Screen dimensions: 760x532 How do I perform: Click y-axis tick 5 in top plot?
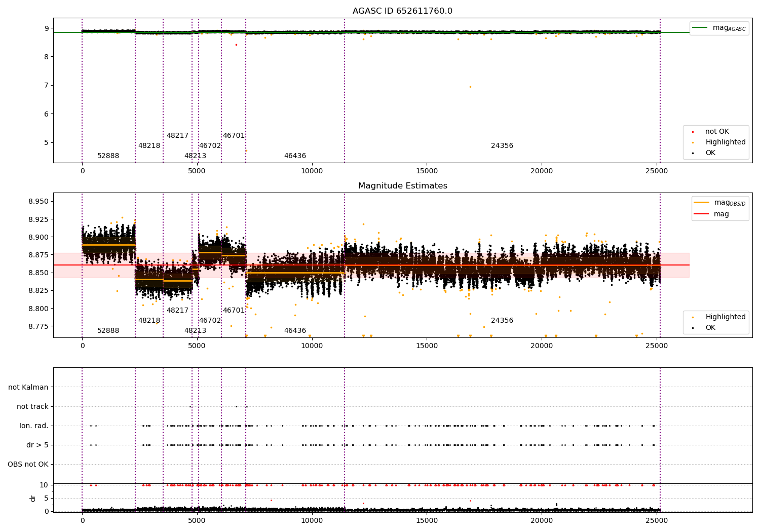pos(46,143)
